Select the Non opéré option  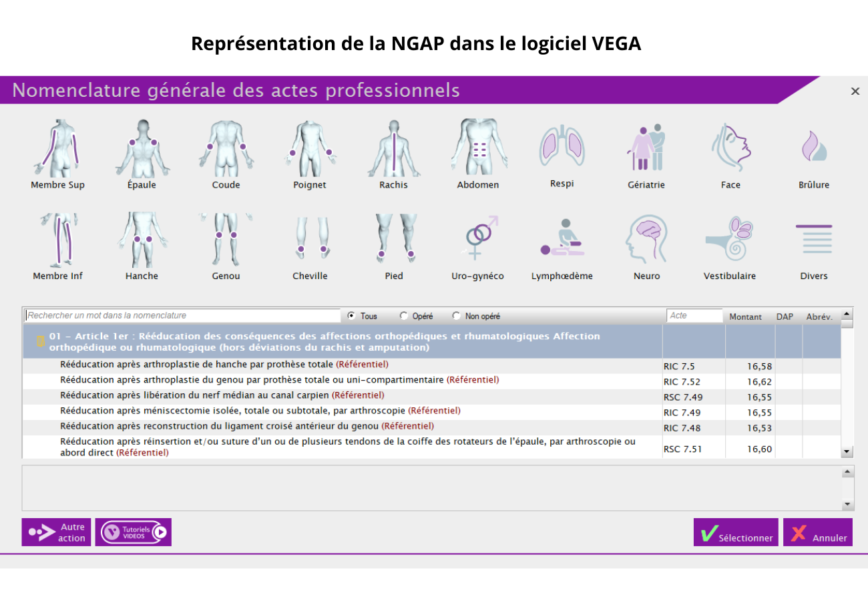pos(457,315)
